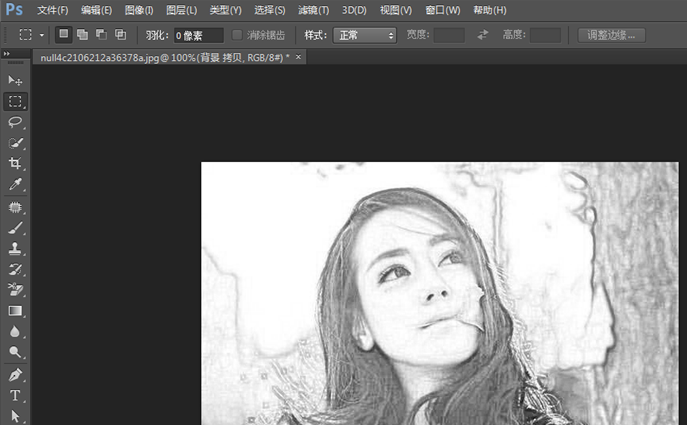
Task: Select the Rectangular Marquee tool
Action: point(15,101)
